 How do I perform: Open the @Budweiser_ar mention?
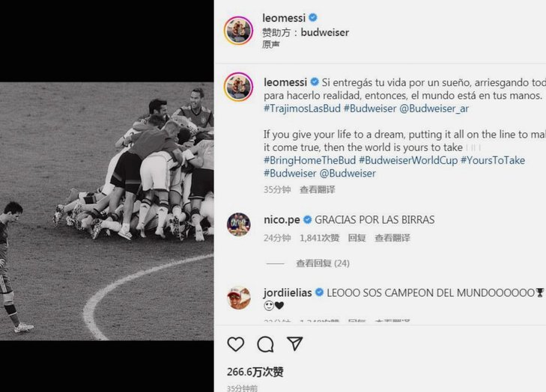(434, 108)
